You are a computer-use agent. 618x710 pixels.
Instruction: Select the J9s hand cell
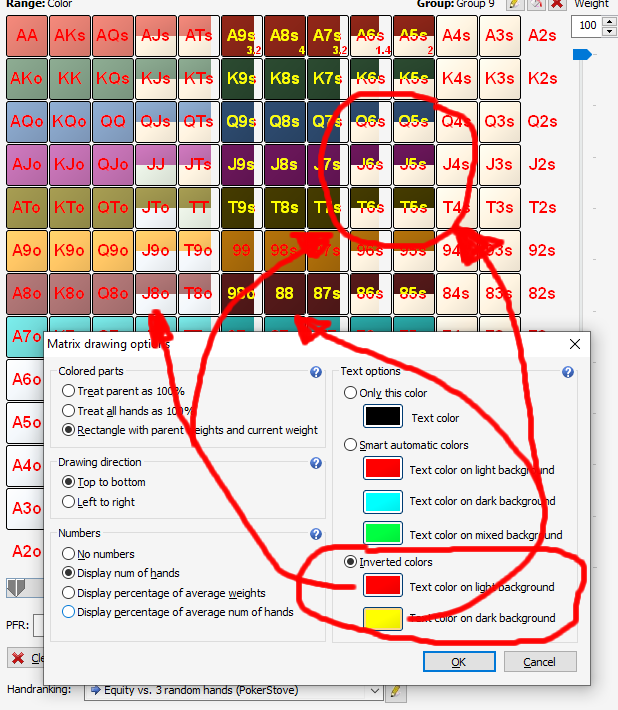(242, 165)
